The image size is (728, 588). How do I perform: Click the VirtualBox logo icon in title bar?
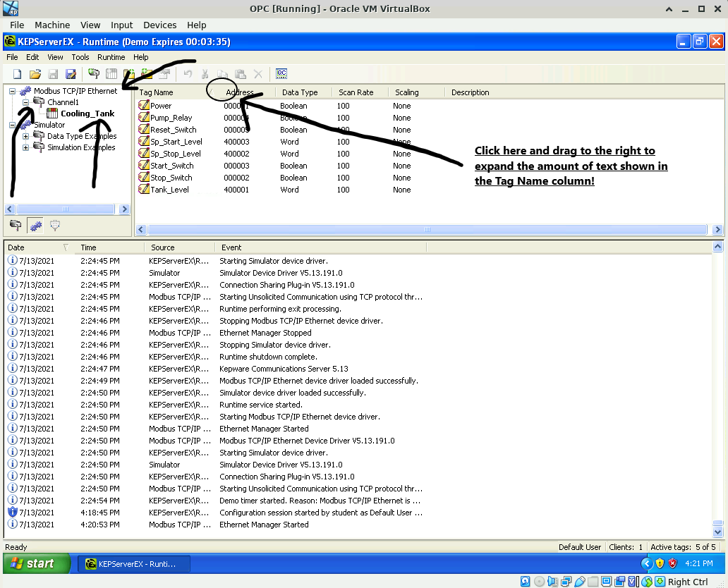pos(11,8)
